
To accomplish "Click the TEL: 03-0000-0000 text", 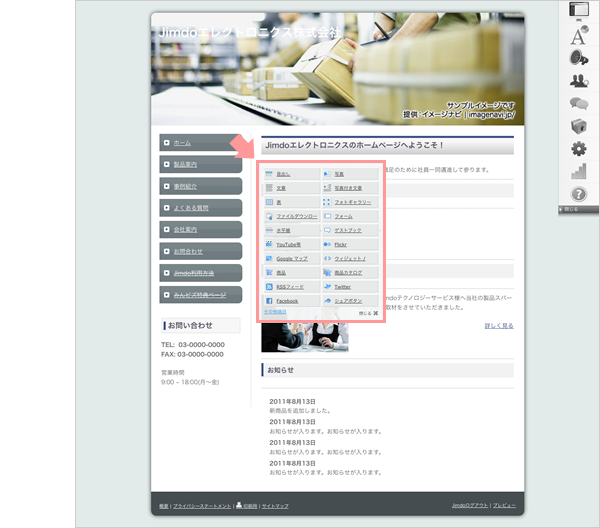I will pyautogui.click(x=193, y=345).
